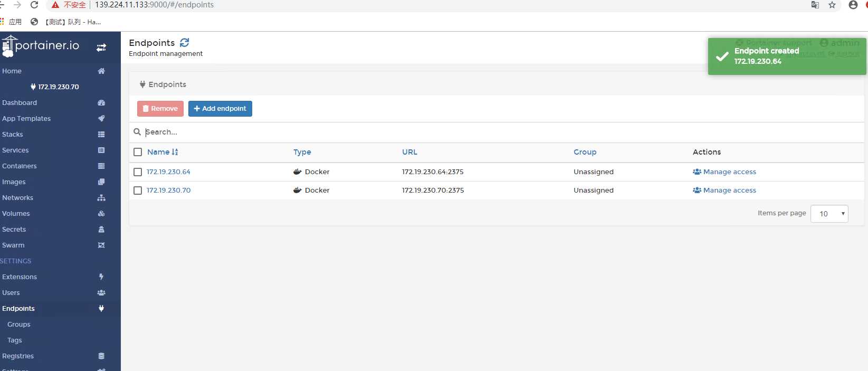
Task: Click the URL cell 172.19.230.64:2375
Action: point(433,172)
